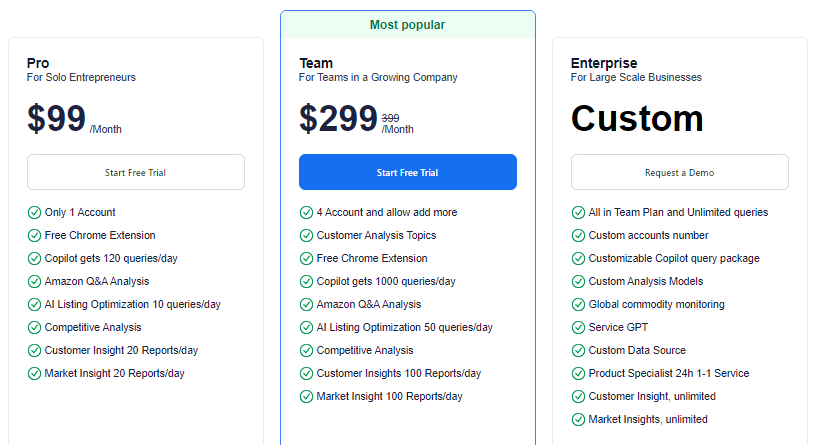Click checkmark beside Custom Analysis Models
The width and height of the screenshot is (819, 445).
click(x=578, y=281)
